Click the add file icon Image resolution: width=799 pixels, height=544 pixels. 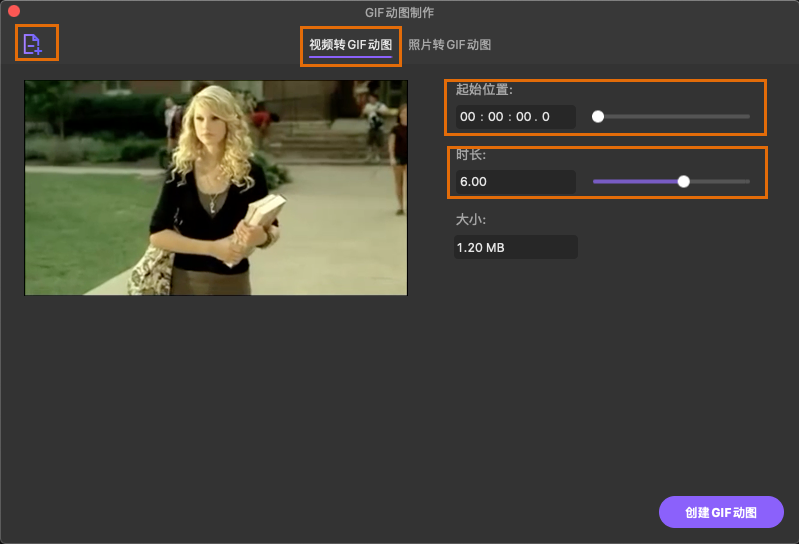[33, 44]
